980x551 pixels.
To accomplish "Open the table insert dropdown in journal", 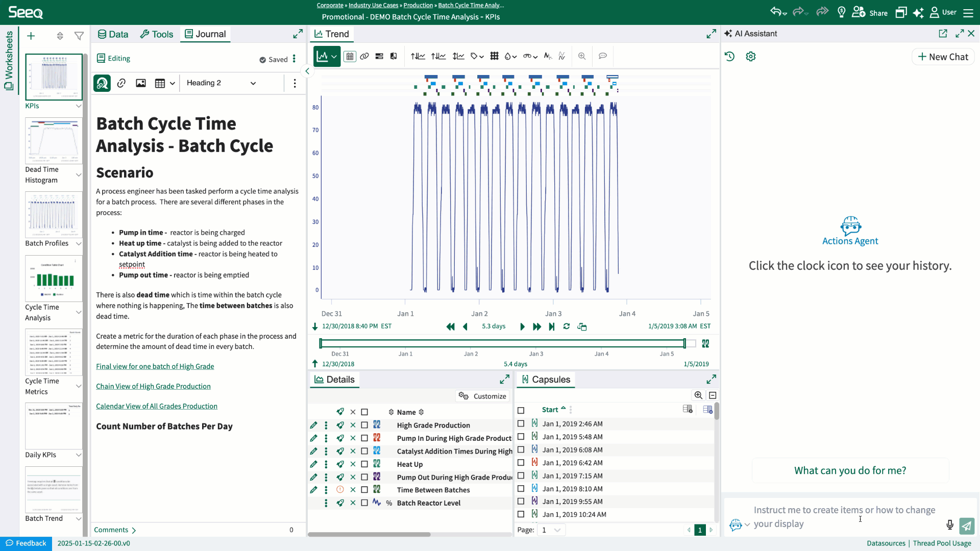I will [x=173, y=83].
